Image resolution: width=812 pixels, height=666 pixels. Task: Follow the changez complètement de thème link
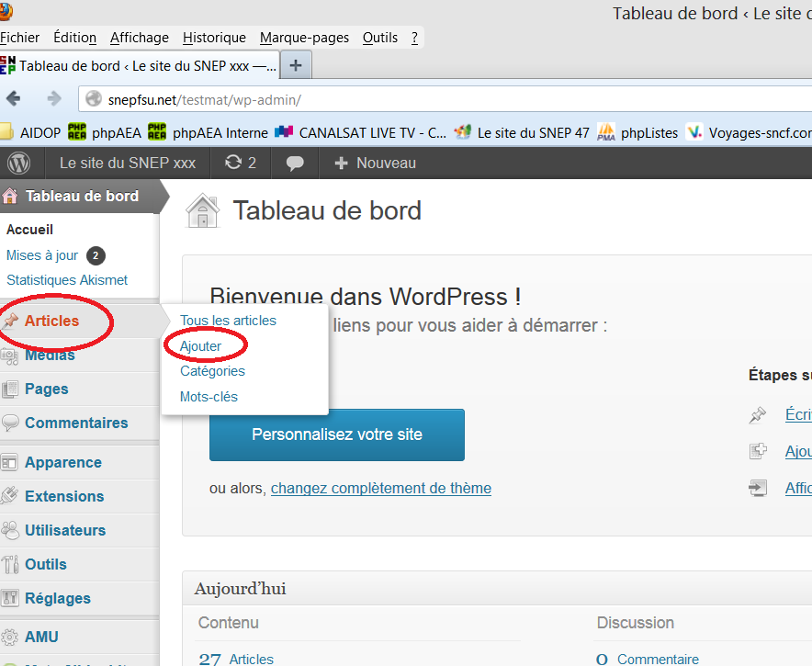(x=380, y=488)
